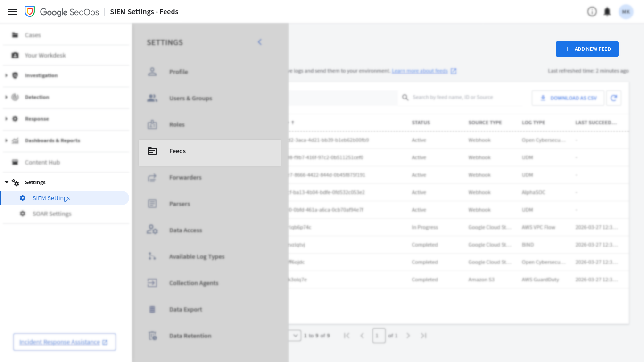Expand the Detection sidebar section
644x362 pixels.
tap(6, 97)
